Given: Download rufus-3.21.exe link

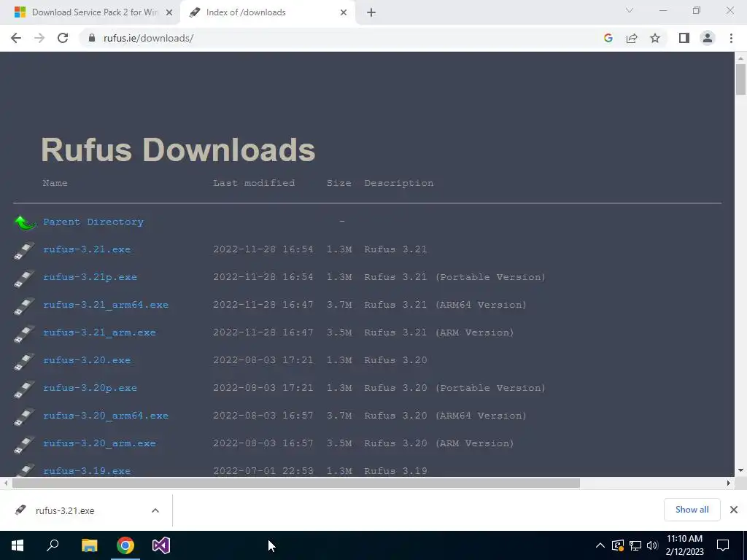Looking at the screenshot, I should (87, 249).
